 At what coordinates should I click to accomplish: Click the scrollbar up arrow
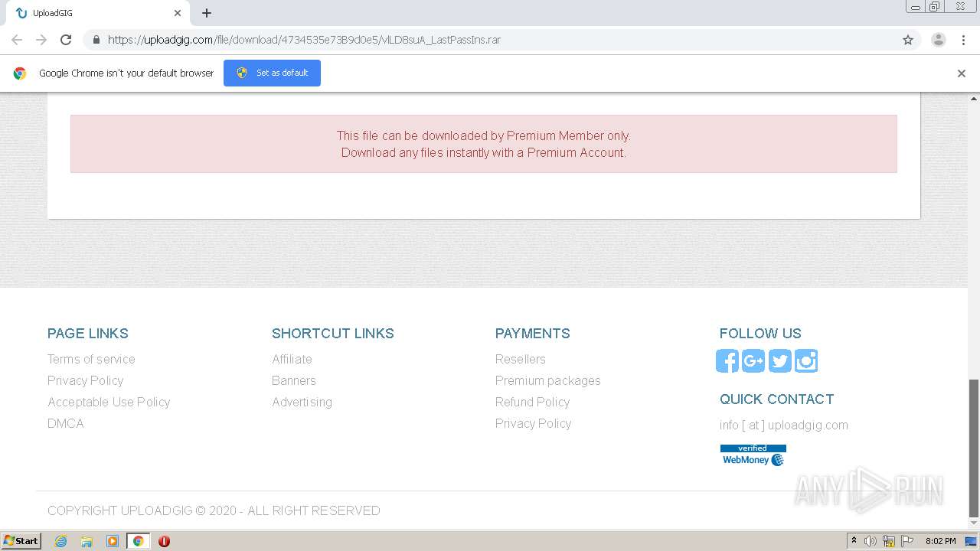tap(974, 98)
